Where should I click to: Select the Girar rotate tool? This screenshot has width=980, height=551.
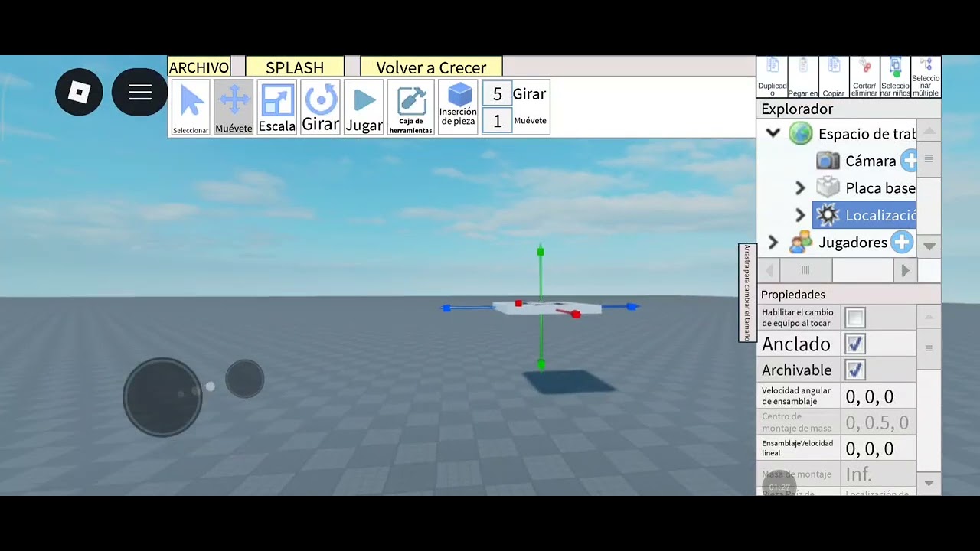320,107
